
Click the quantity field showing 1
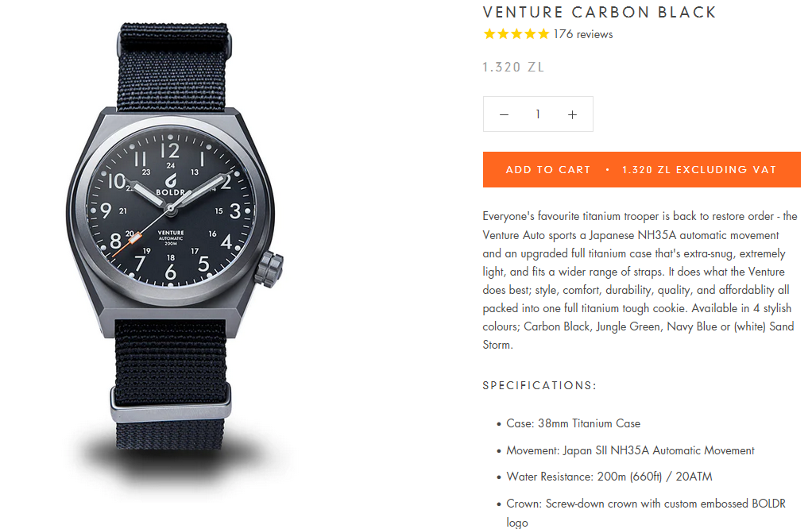538,114
